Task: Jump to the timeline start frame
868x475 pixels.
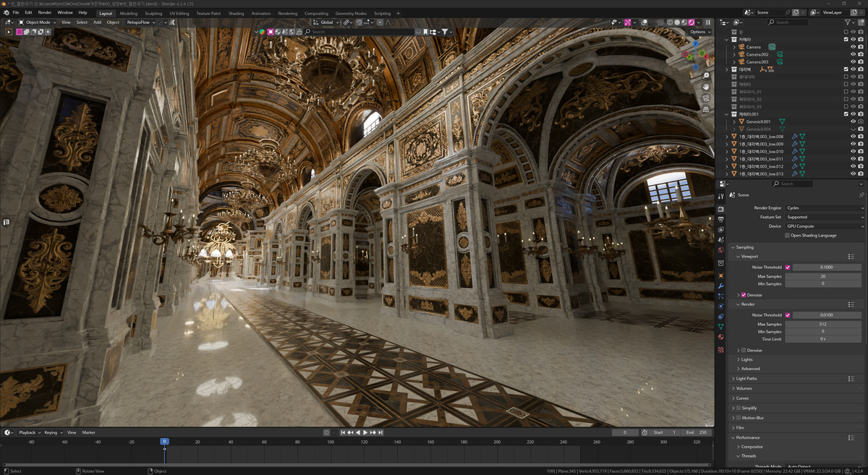Action: point(342,432)
